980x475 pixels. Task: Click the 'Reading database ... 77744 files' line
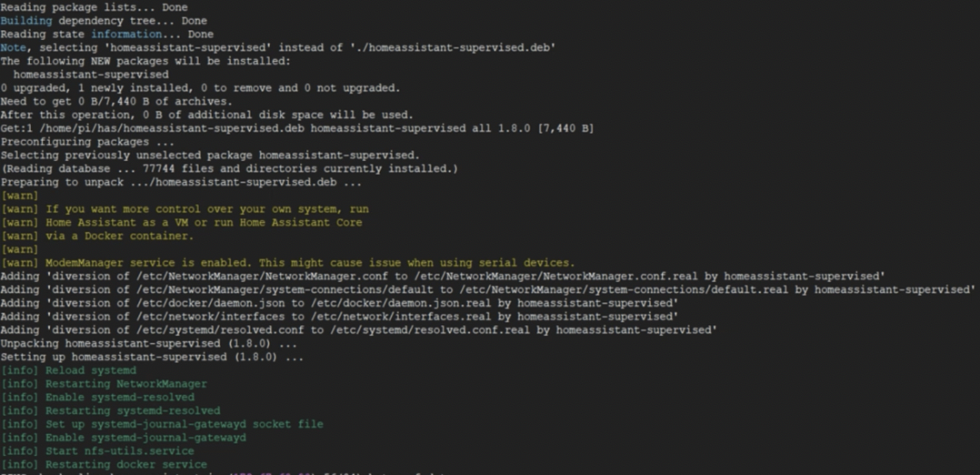tap(229, 168)
